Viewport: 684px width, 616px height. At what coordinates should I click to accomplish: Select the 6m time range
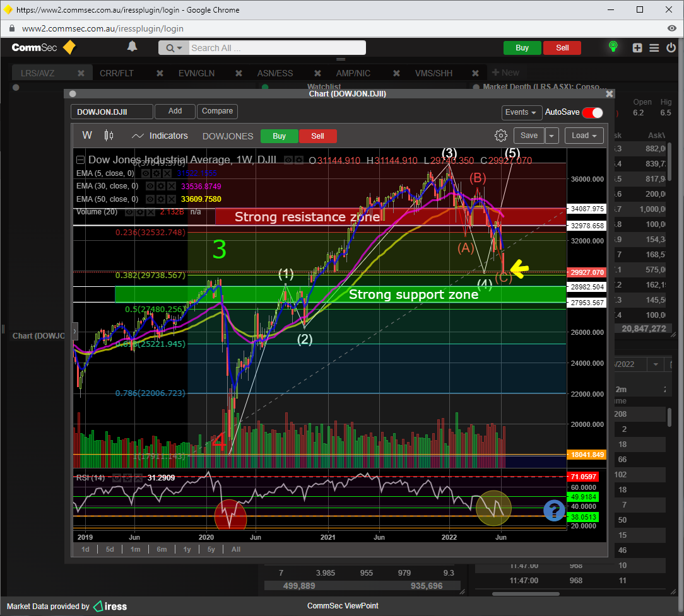162,549
